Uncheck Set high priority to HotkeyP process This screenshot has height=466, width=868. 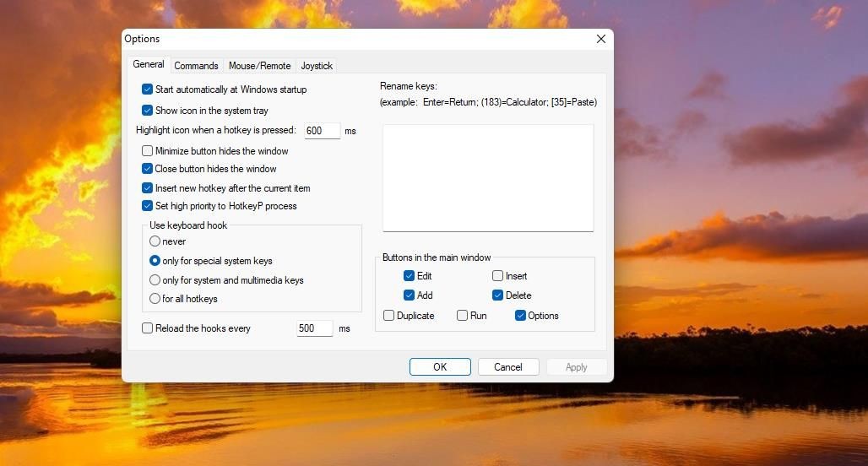pos(147,206)
